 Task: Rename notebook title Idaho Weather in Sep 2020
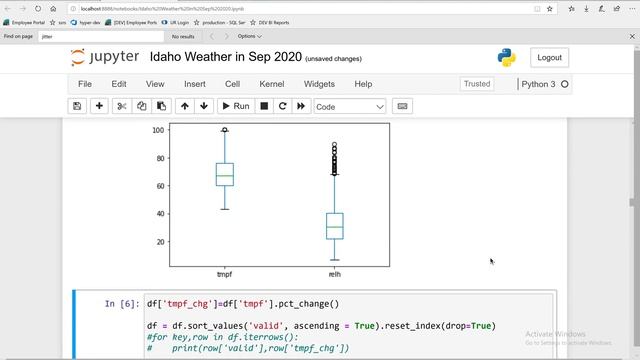[226, 57]
